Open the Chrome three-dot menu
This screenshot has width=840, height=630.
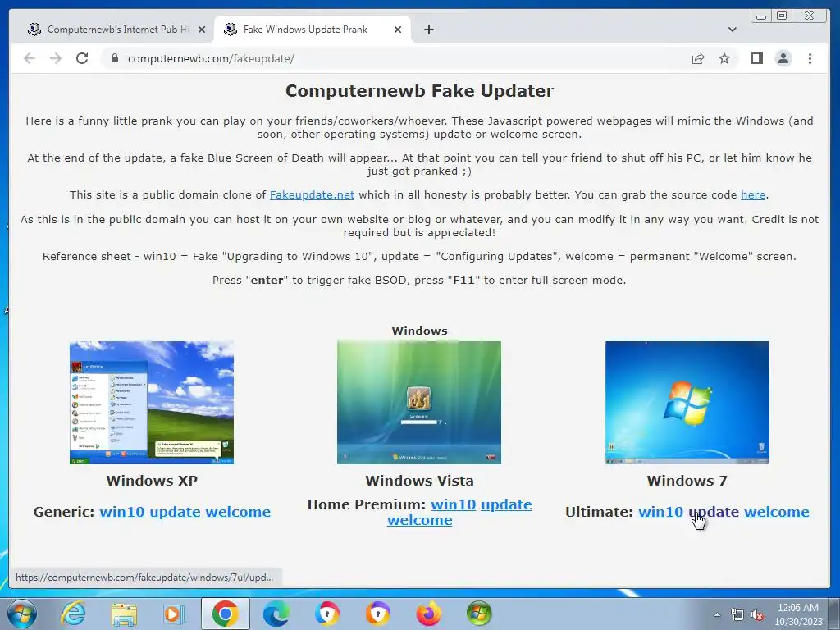[810, 58]
